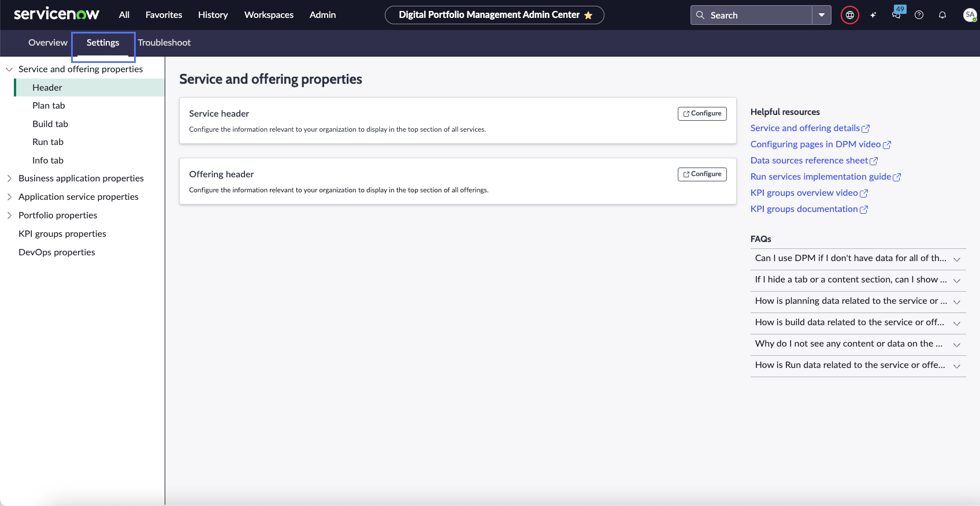The image size is (980, 506).
Task: Open the sparkle AI assistant icon
Action: click(873, 15)
